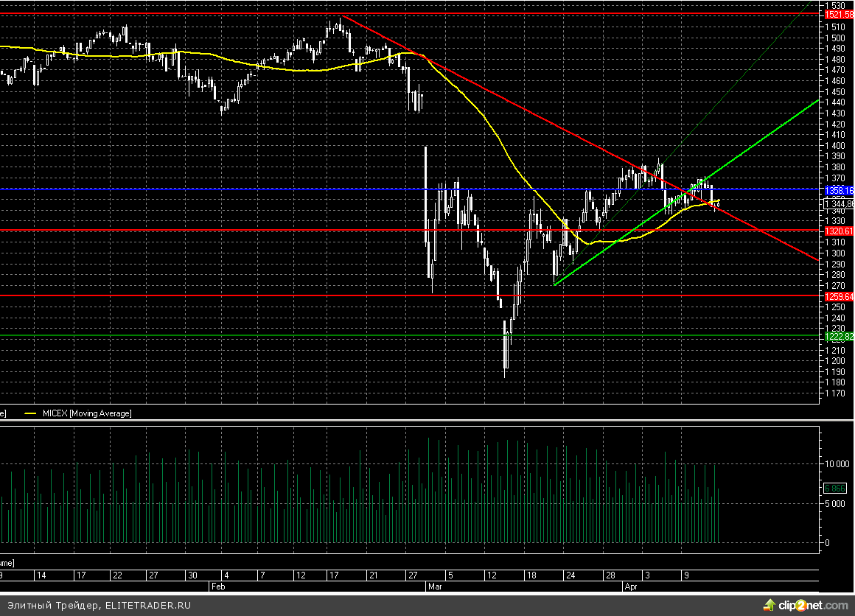Click date 28 before the Apr marker
Screen dimensions: 855x616
[610, 575]
